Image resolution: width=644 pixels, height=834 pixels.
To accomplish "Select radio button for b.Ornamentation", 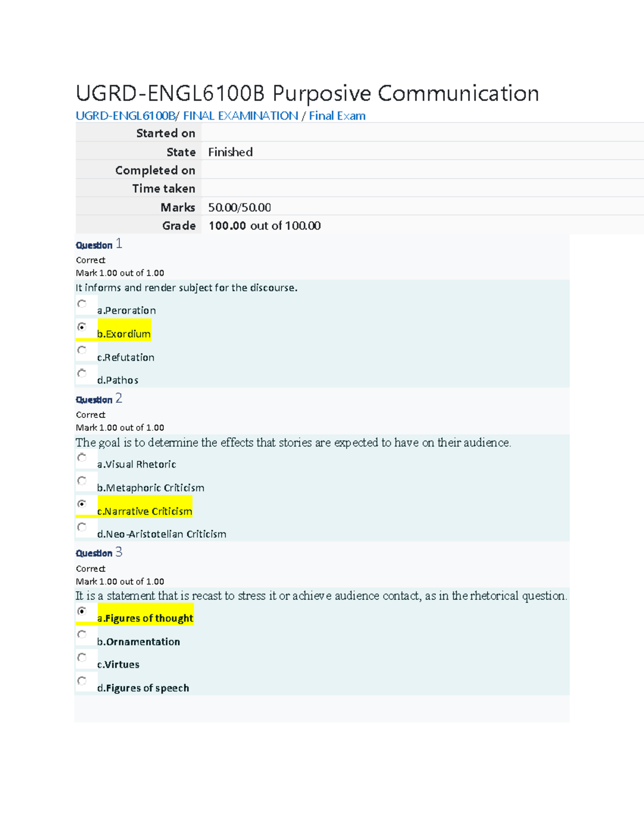I will click(x=82, y=634).
